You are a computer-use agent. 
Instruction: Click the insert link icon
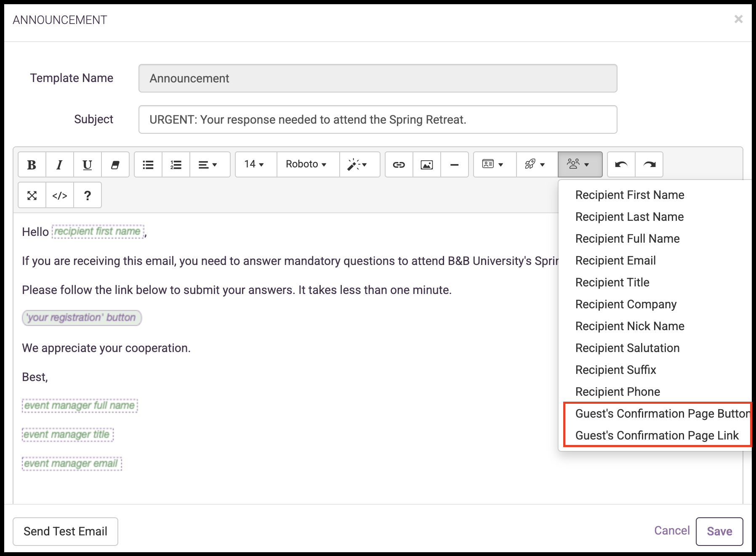pyautogui.click(x=399, y=164)
